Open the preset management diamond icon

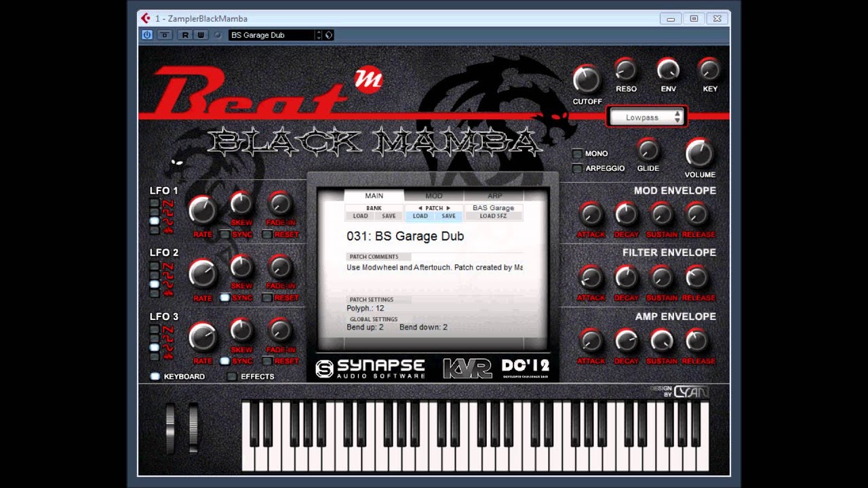pos(329,35)
